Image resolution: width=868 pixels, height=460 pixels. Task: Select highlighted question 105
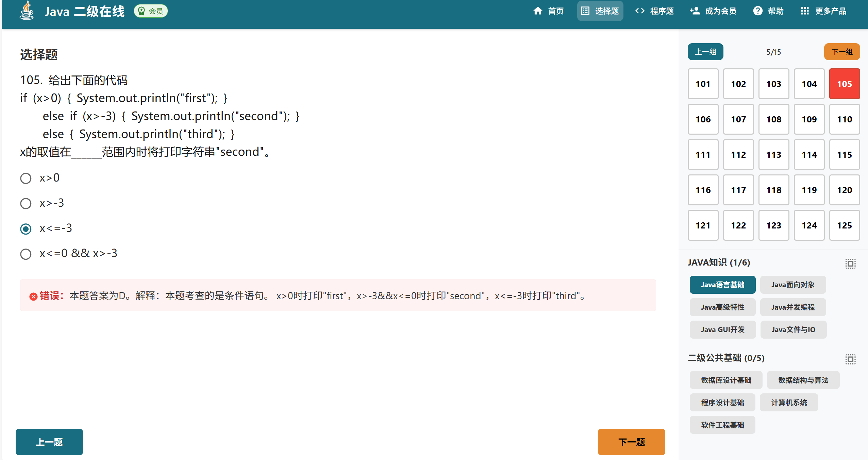click(845, 84)
